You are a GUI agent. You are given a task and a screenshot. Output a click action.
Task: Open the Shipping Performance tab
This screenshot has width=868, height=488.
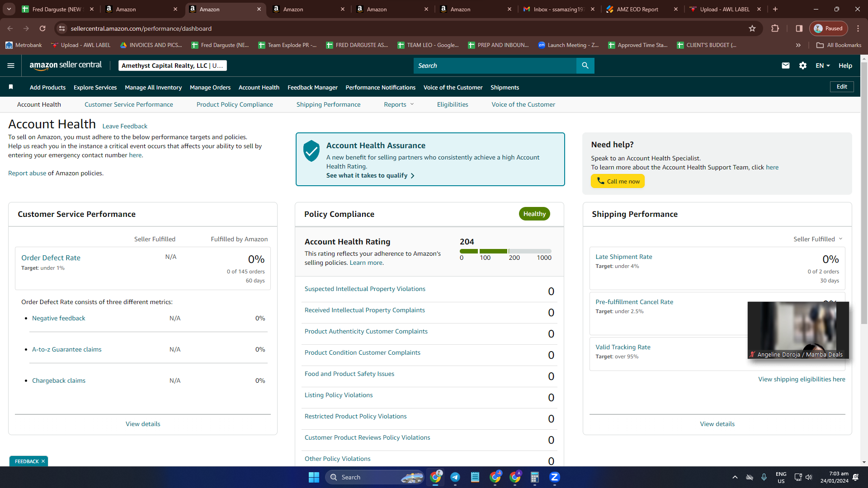click(x=329, y=104)
